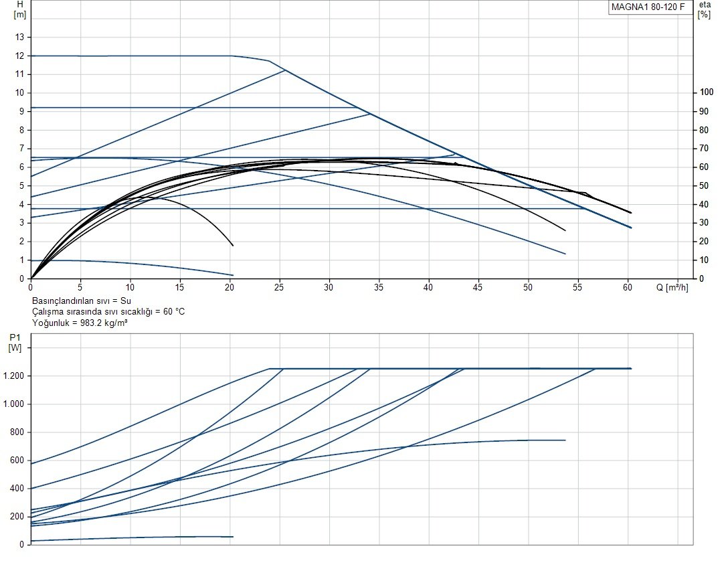The height and width of the screenshot is (581, 728).
Task: Click the 'eta [%]' axis label
Action: tap(705, 9)
